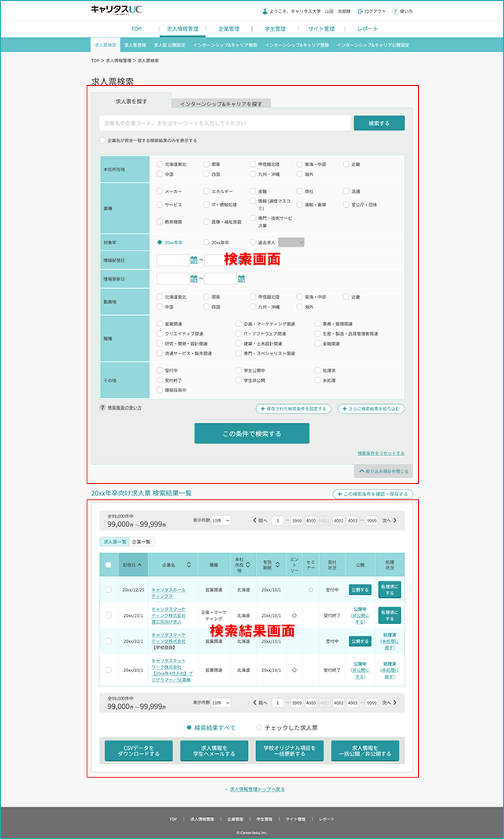The width and height of the screenshot is (504, 839).
Task: Open この検索条件を確認・保存する
Action: click(372, 494)
